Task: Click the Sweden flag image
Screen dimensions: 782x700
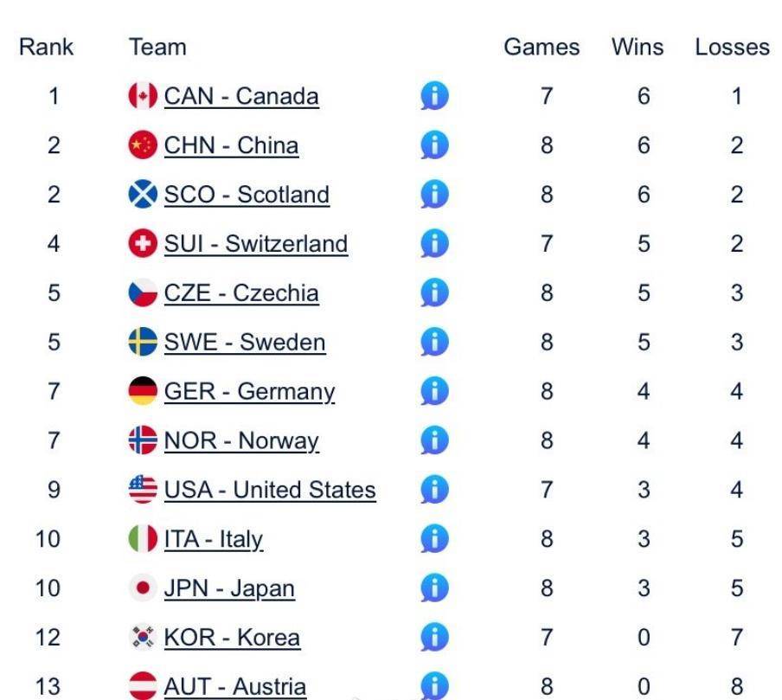Action: click(x=143, y=343)
